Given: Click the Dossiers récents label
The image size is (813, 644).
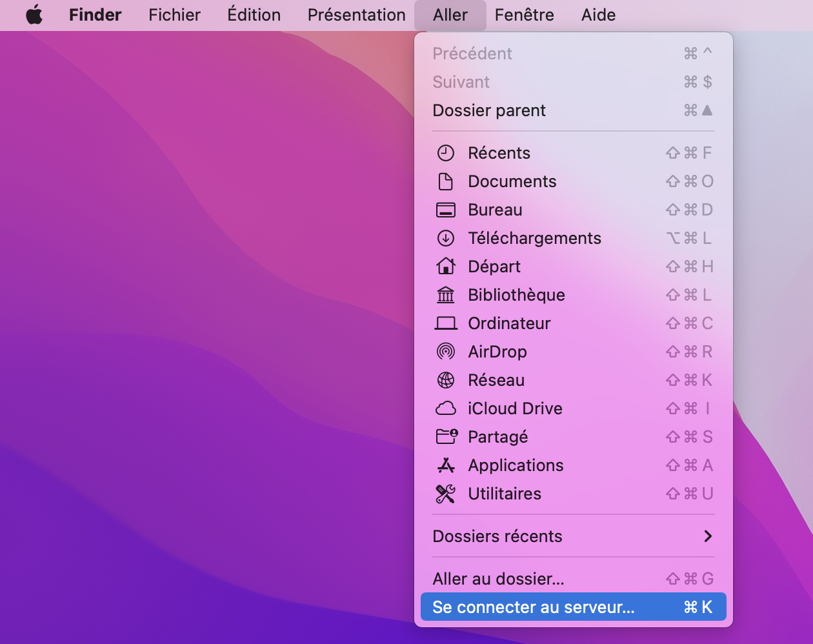Looking at the screenshot, I should point(497,536).
